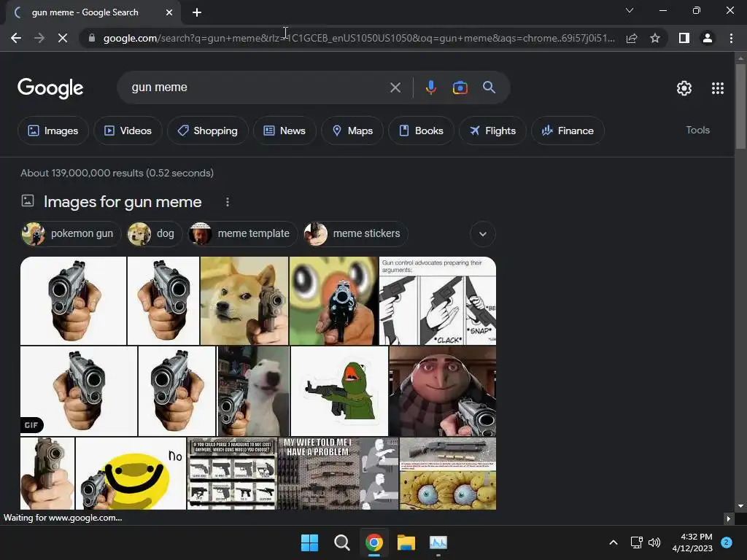Open Windows taskbar search
Viewport: 747px width, 560px height.
[x=341, y=542]
